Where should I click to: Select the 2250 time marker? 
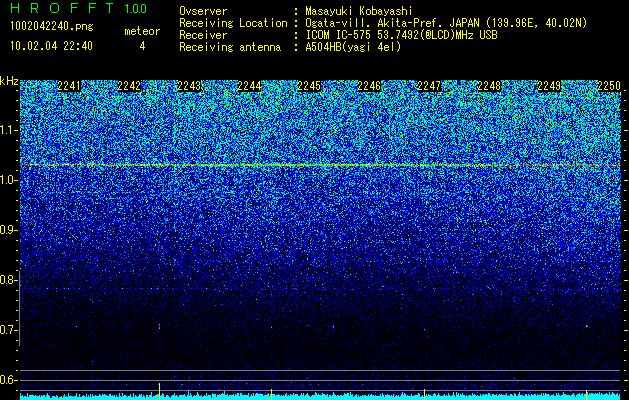coord(609,86)
